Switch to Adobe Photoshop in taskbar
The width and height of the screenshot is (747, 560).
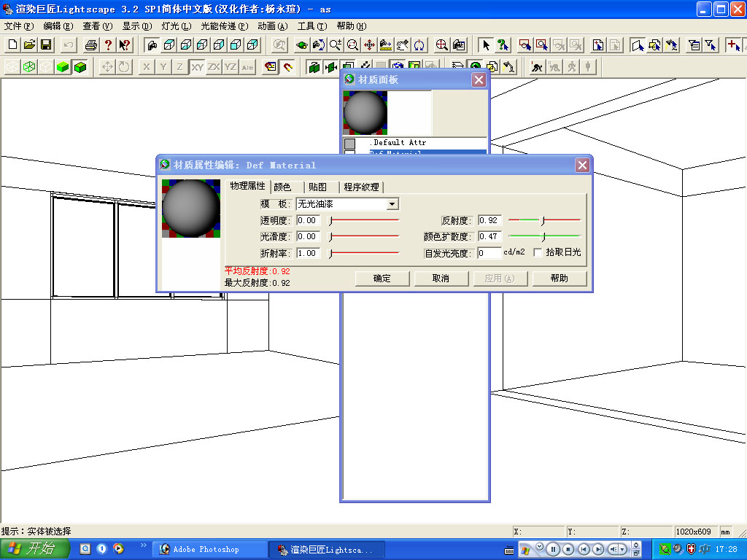click(x=209, y=550)
